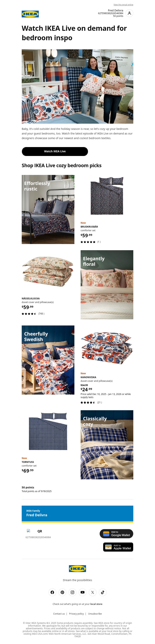Image resolution: width=155 pixels, height=644 pixels.
Task: Open the local store link
Action: 96,604
